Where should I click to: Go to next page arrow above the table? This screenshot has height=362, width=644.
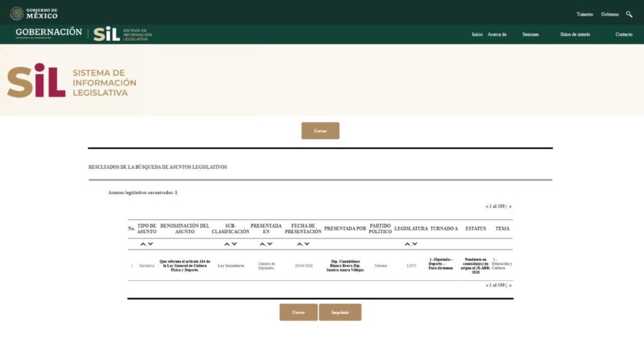[510, 206]
